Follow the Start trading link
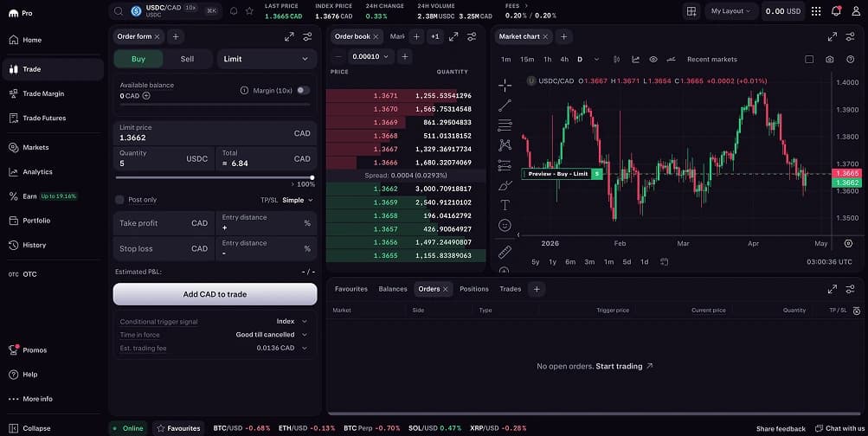This screenshot has width=868, height=436. [625, 366]
